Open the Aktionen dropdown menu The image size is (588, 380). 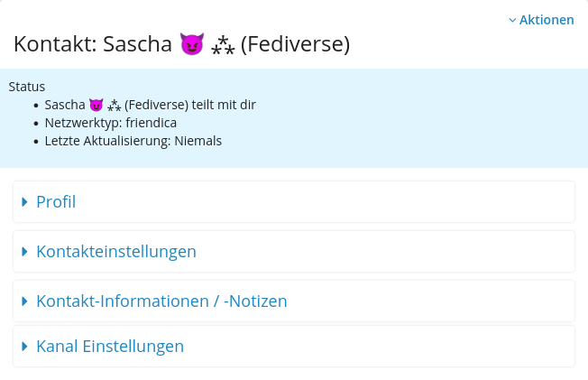click(x=541, y=20)
